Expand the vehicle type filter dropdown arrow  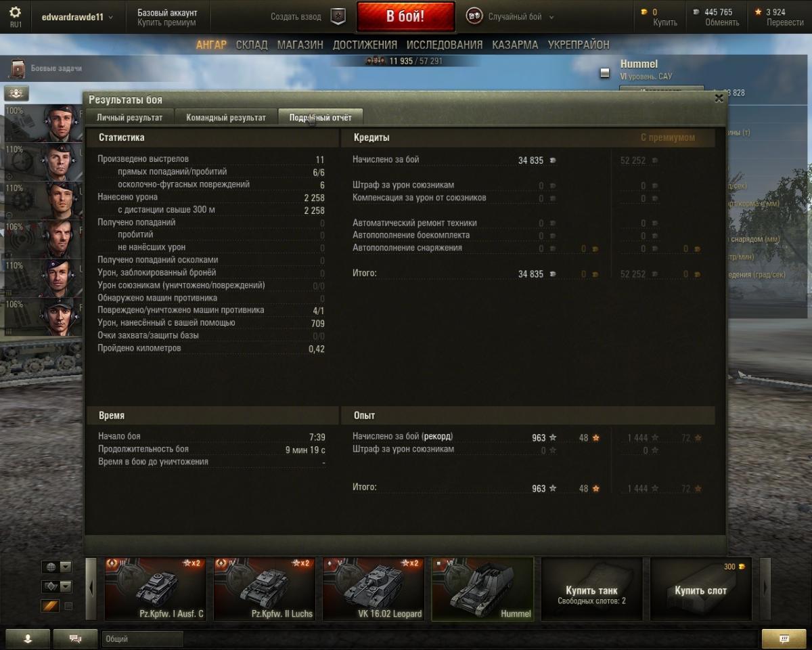(66, 586)
